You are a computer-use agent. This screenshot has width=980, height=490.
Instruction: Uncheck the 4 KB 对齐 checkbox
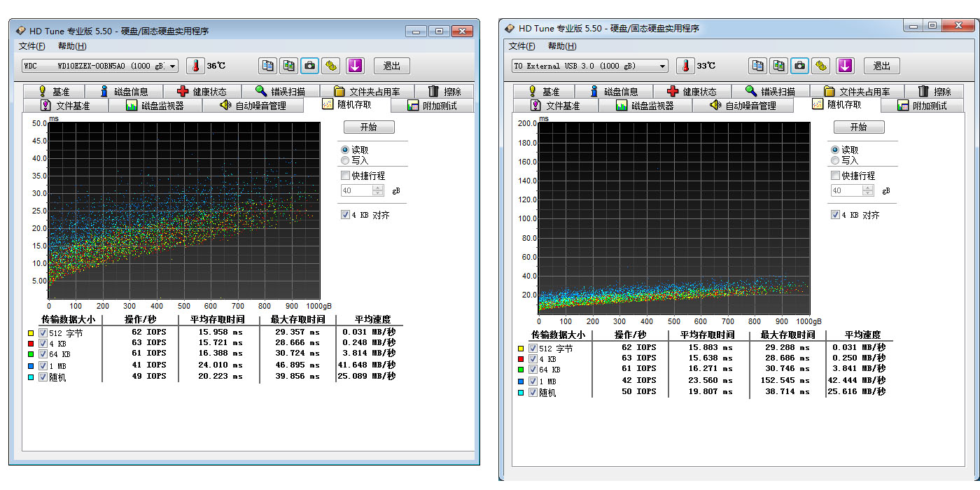click(345, 215)
